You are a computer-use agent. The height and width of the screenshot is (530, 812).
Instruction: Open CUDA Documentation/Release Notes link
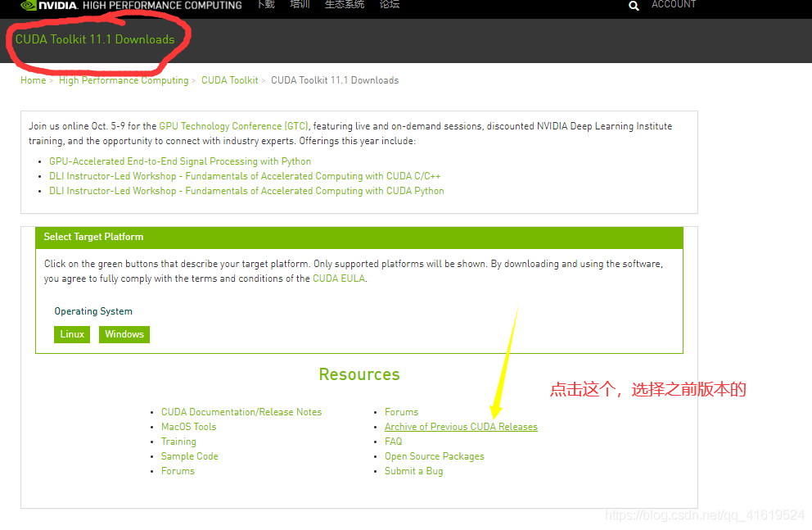241,412
